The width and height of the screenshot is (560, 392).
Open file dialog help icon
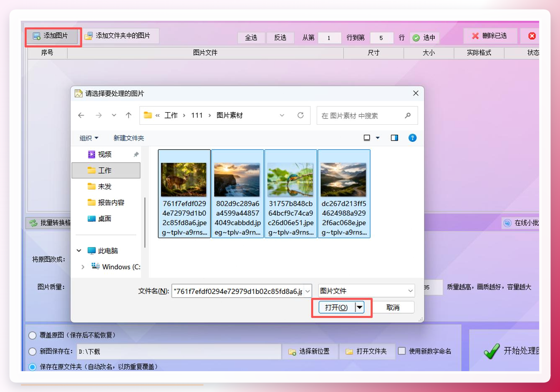click(x=412, y=138)
